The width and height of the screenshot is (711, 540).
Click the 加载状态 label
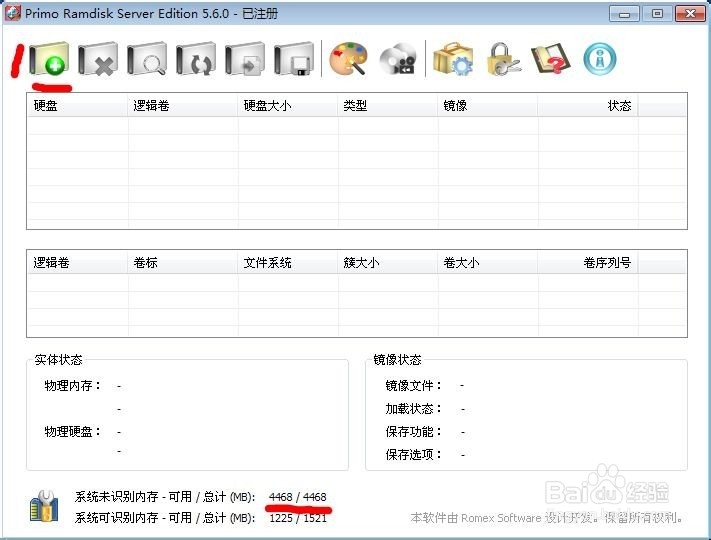click(414, 409)
